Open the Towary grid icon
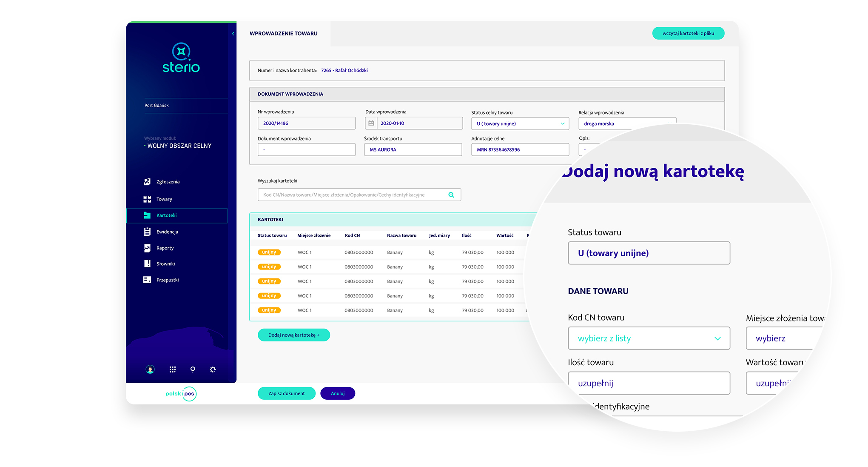This screenshot has height=467, width=868. coord(147,199)
